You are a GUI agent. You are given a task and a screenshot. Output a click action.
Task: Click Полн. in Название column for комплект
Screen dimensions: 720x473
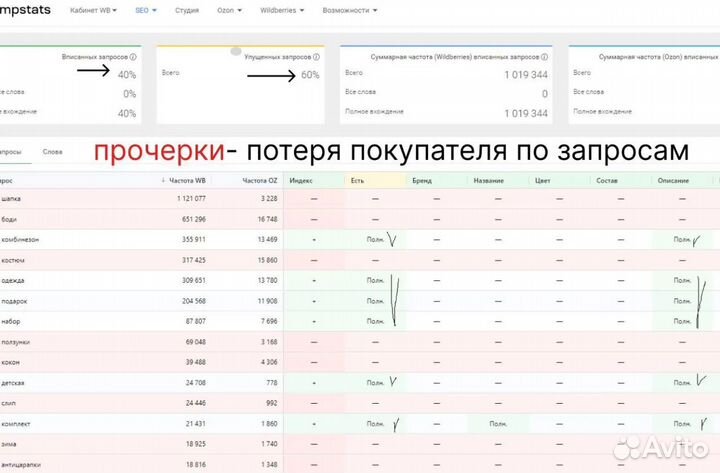point(498,424)
